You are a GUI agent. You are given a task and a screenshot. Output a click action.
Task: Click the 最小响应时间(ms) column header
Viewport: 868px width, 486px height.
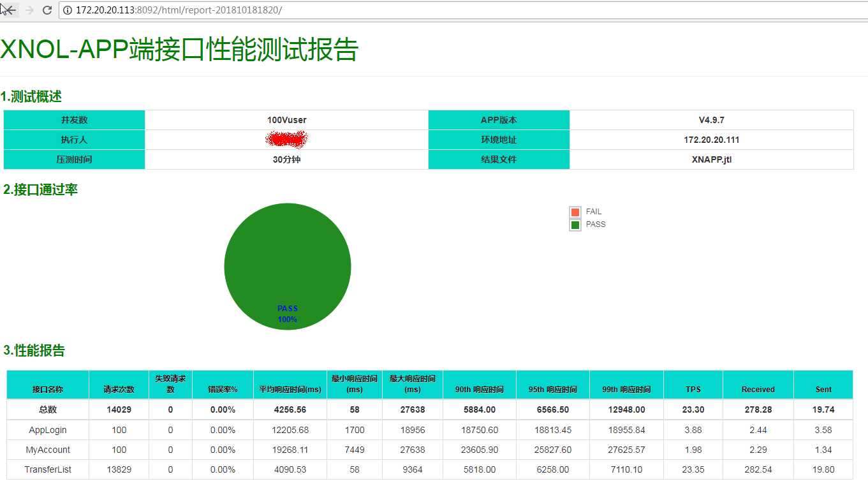[355, 385]
